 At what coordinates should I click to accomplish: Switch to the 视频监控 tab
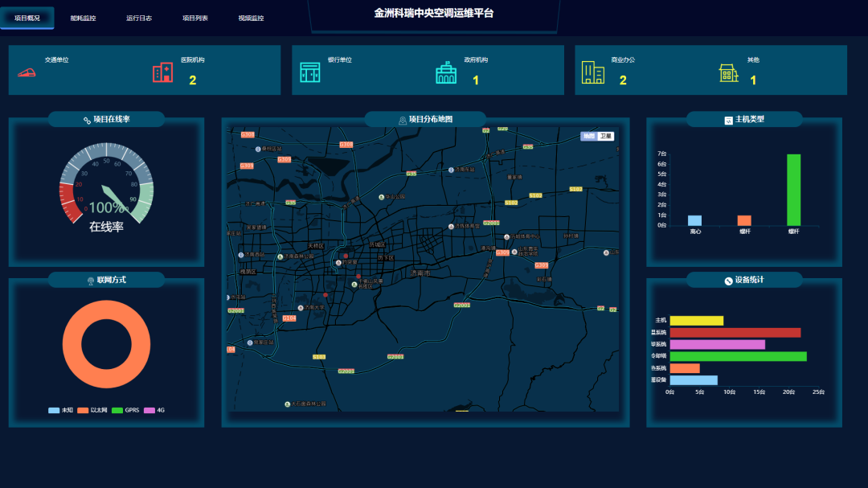251,18
